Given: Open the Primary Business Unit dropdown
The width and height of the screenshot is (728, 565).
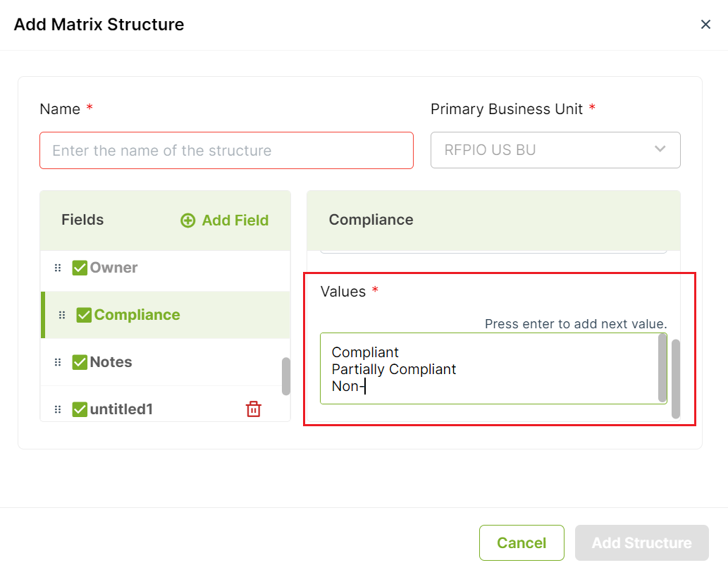Looking at the screenshot, I should click(x=555, y=150).
